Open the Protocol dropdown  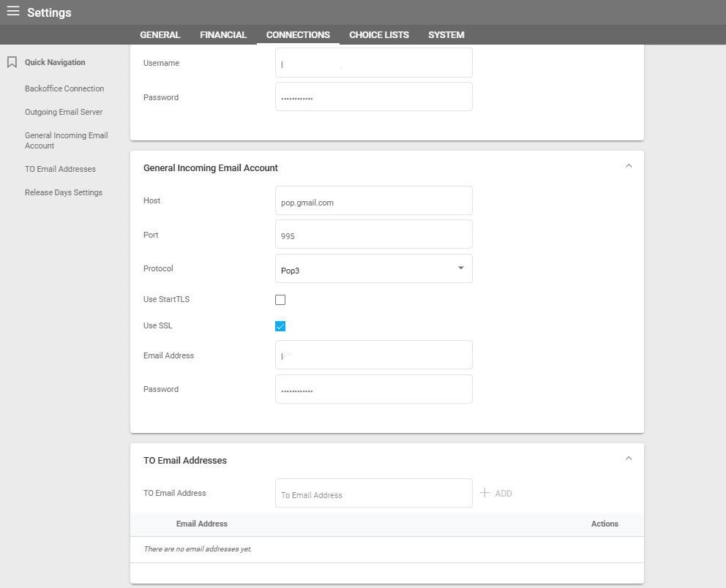click(x=373, y=268)
